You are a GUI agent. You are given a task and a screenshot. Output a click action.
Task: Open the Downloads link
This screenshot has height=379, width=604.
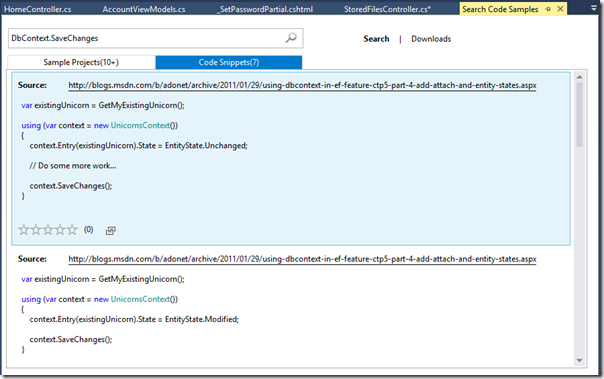(x=431, y=39)
